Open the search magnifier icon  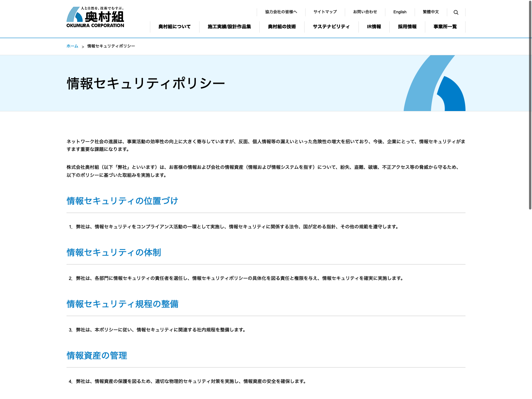click(456, 12)
